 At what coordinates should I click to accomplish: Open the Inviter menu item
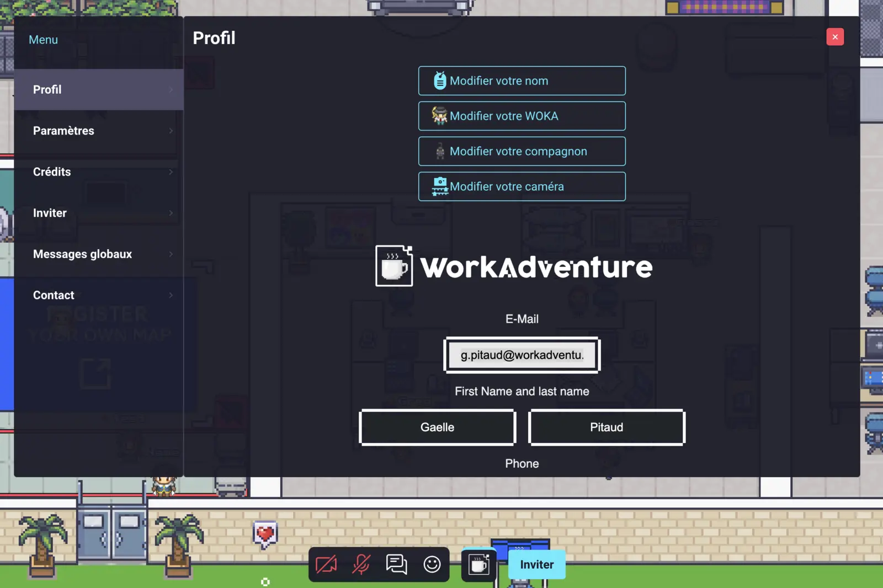pyautogui.click(x=99, y=213)
